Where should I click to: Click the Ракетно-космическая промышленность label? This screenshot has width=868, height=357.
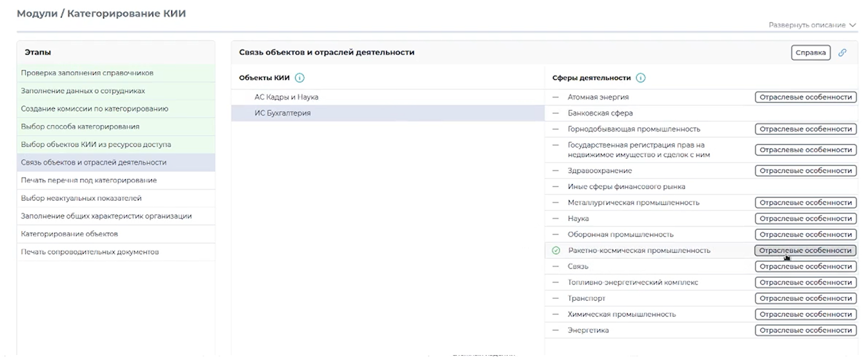[640, 250]
